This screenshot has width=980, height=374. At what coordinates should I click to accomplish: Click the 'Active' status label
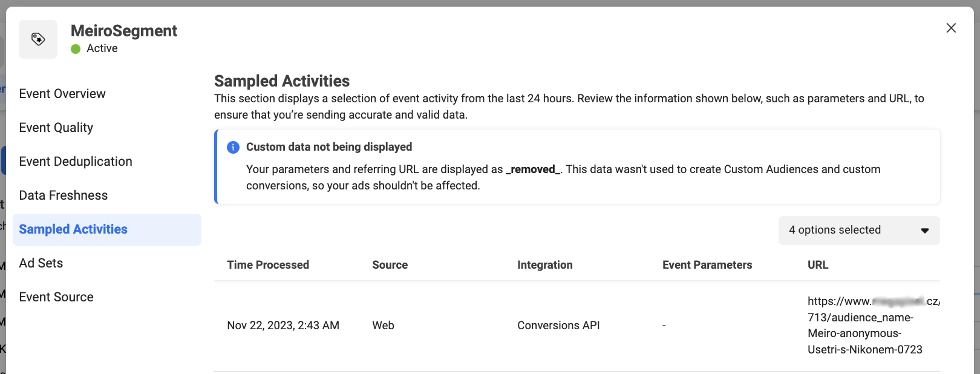[x=102, y=48]
